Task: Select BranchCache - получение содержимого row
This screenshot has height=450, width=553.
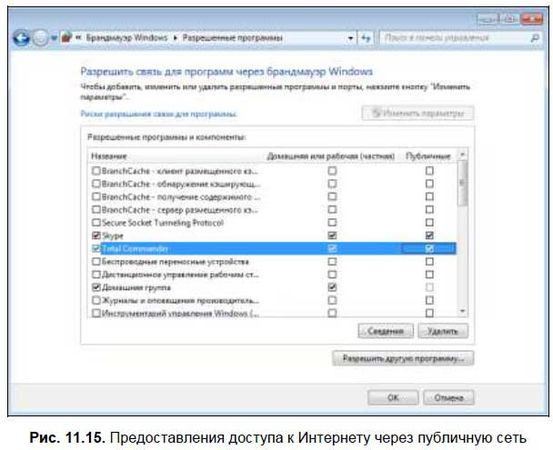Action: (x=273, y=196)
